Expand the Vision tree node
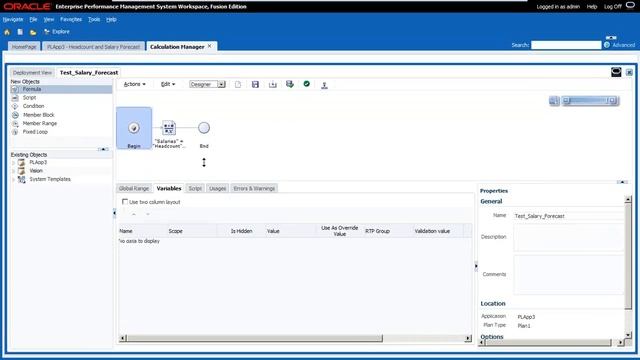Screen dimensions: 640x360 point(13,171)
